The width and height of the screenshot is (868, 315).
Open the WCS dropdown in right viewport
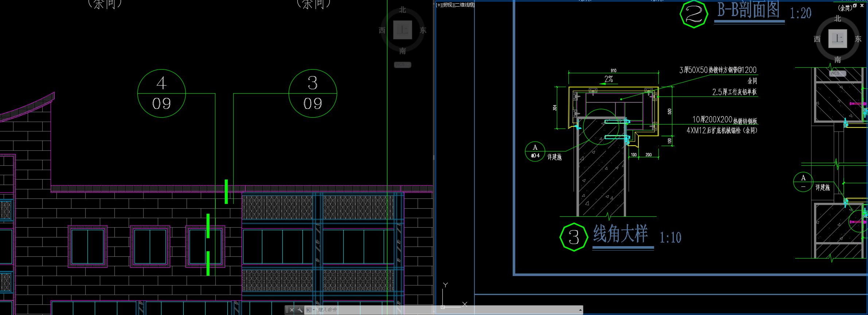click(837, 73)
